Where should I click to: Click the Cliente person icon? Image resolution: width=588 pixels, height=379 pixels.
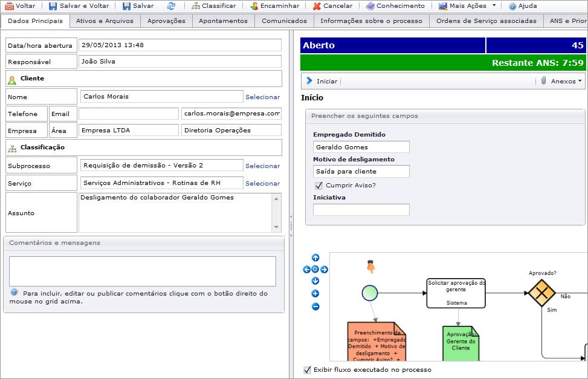click(12, 80)
